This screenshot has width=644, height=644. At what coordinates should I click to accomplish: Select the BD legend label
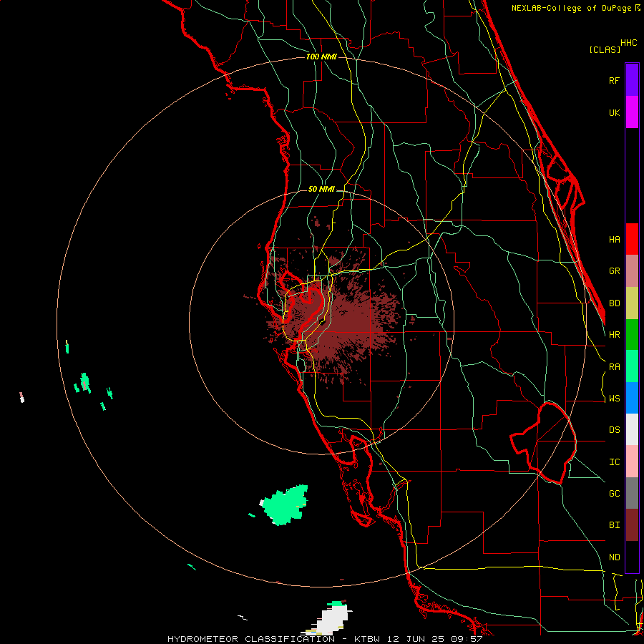click(614, 303)
